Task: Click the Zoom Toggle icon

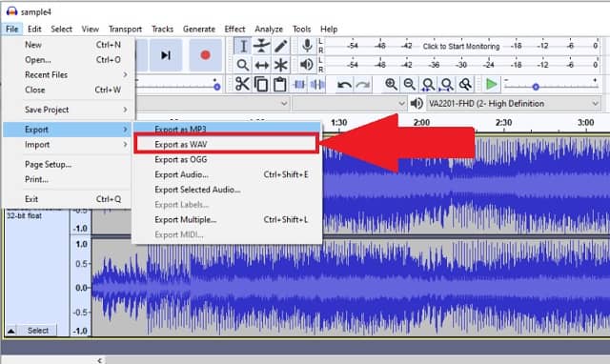Action: point(465,84)
